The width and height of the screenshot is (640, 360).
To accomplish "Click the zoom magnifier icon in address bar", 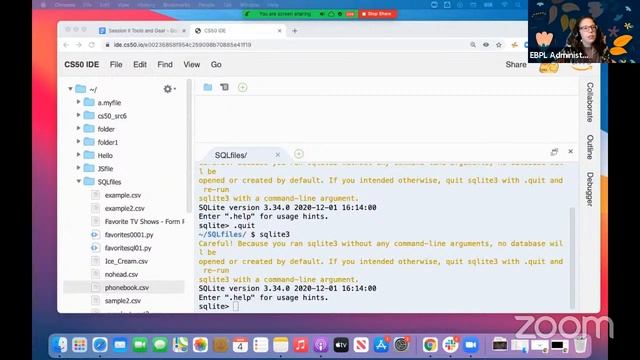I will tap(473, 45).
